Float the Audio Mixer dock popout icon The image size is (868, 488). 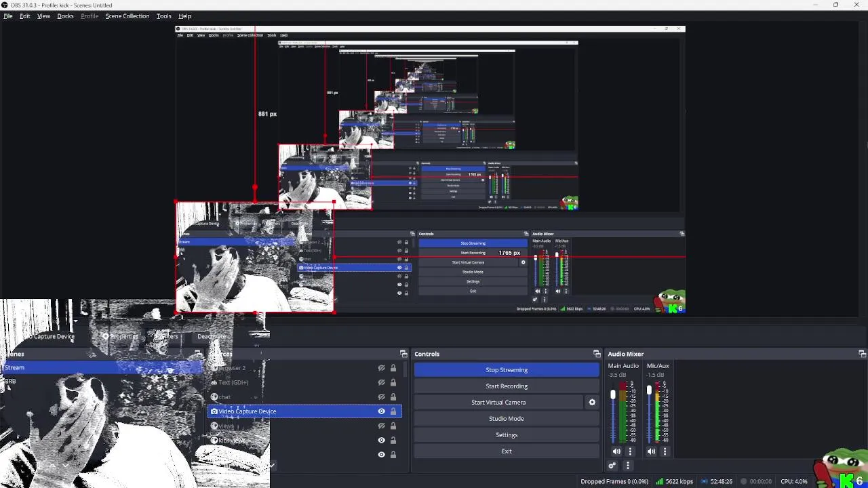click(x=862, y=354)
